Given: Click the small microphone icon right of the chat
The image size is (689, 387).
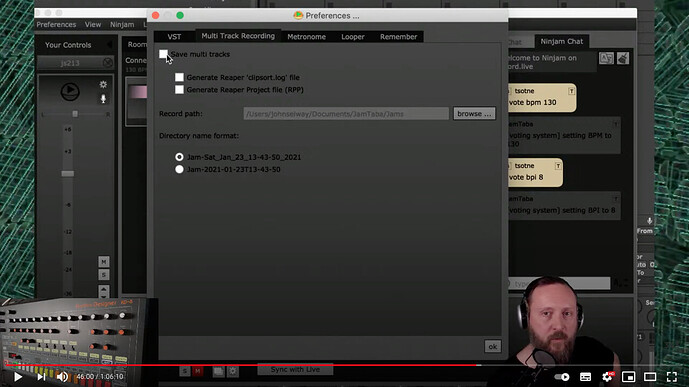Looking at the screenshot, I should [649, 221].
